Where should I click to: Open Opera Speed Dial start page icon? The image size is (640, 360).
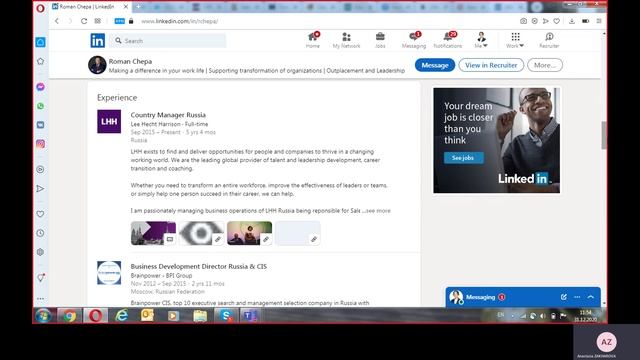point(98,21)
